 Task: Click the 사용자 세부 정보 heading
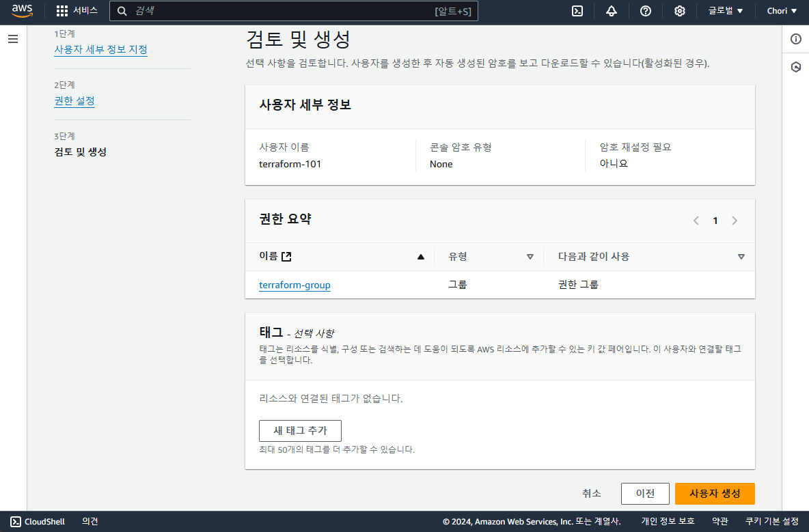(x=305, y=104)
